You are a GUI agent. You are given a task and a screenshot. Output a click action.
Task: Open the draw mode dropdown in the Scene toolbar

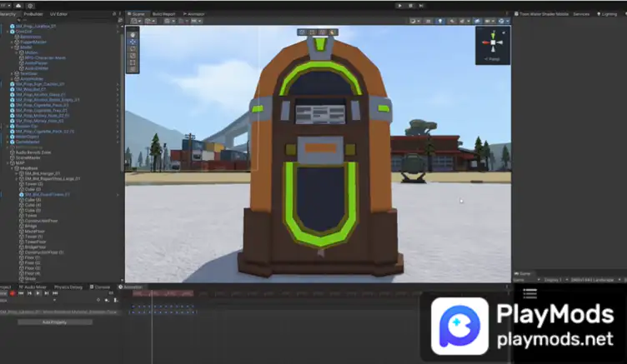[415, 21]
